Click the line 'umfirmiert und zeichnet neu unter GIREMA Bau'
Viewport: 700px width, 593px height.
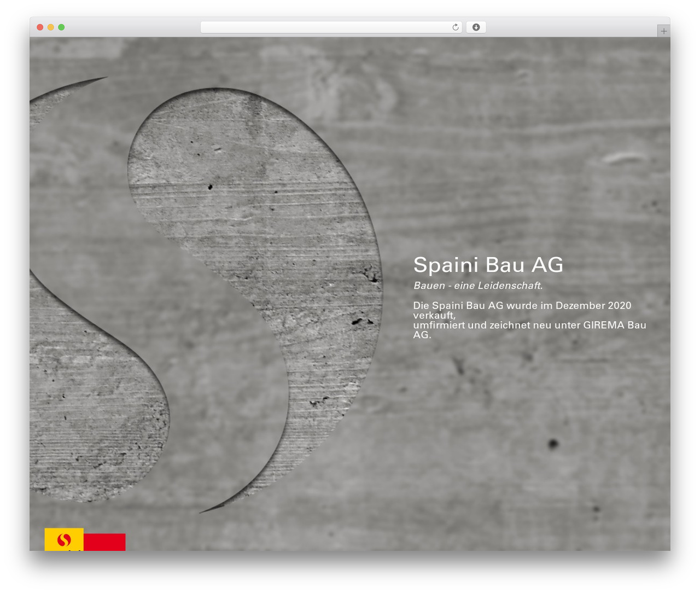pos(529,325)
